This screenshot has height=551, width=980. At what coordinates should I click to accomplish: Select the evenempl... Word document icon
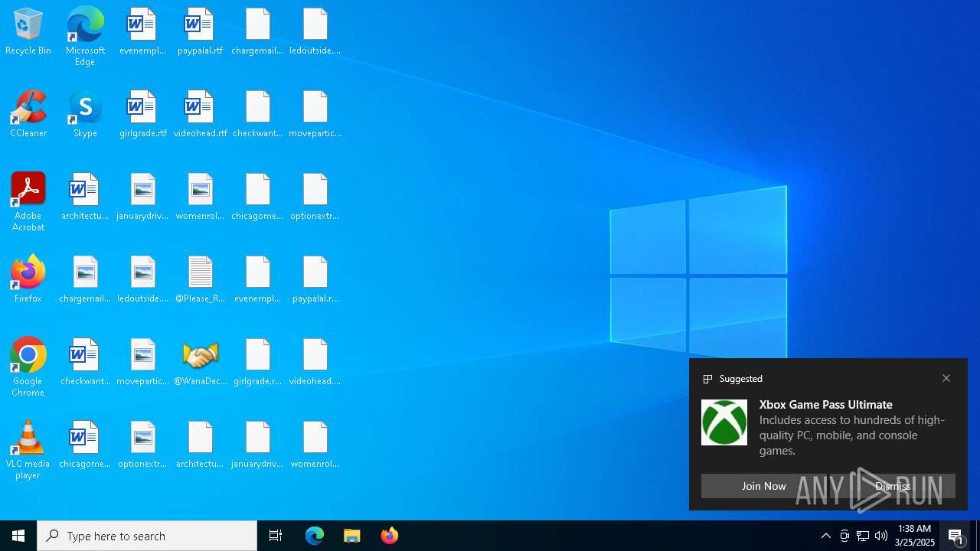coord(142,32)
